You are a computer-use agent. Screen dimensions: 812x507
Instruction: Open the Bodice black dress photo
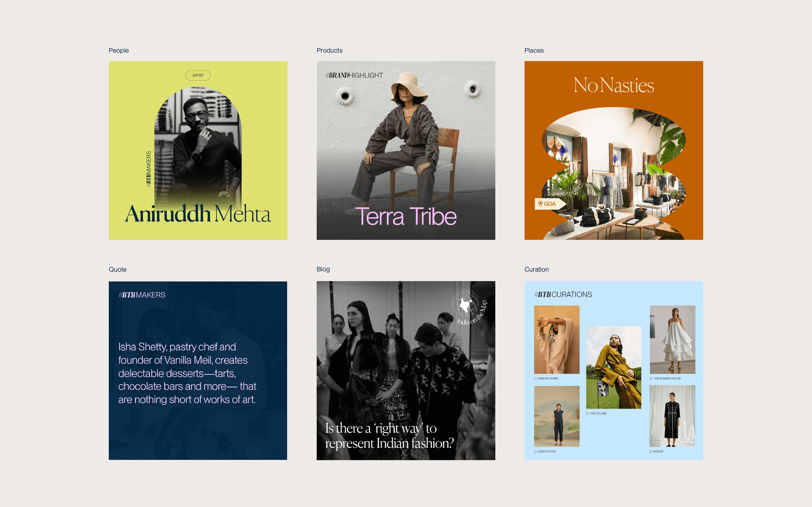672,416
